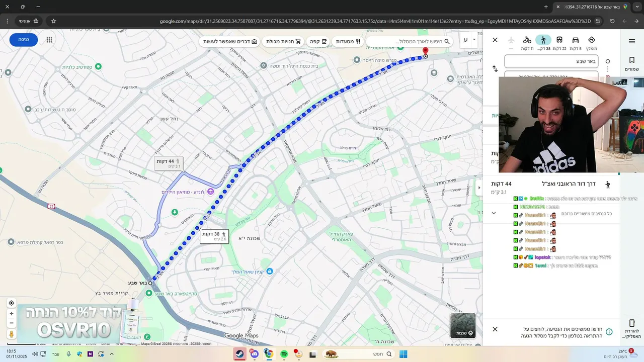Open the browser tab search dropdown
The image size is (644, 362).
point(636,7)
